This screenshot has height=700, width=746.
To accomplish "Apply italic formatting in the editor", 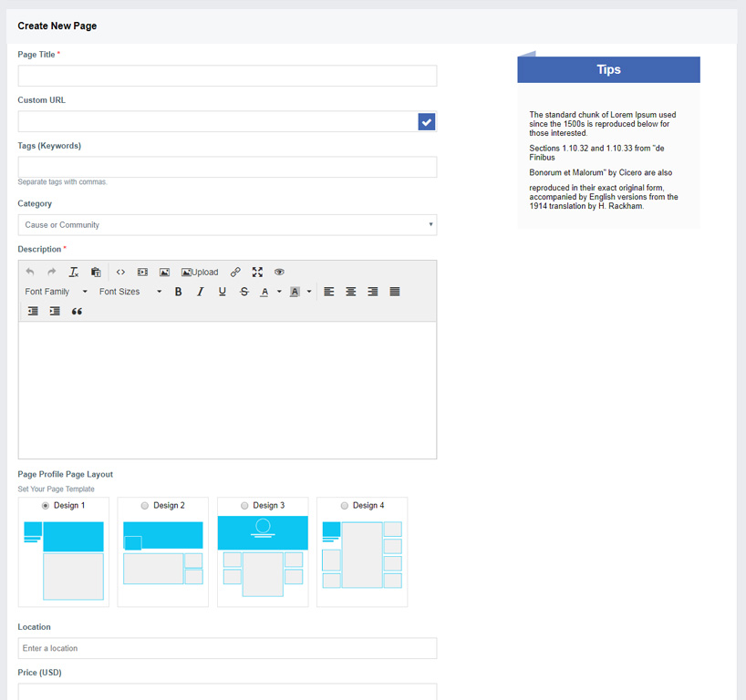I will (x=201, y=292).
